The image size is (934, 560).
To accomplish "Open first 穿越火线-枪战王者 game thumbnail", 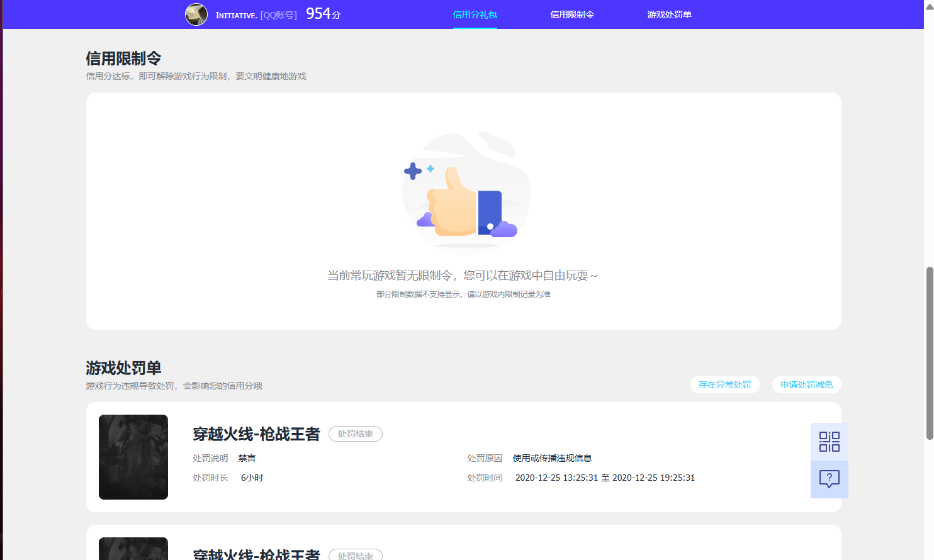I will [x=133, y=457].
